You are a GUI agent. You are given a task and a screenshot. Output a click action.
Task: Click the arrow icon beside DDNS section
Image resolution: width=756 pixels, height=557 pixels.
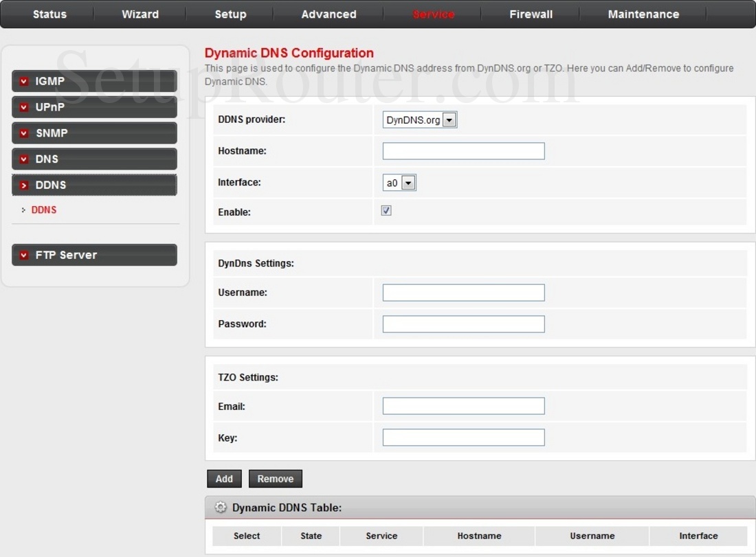24,185
